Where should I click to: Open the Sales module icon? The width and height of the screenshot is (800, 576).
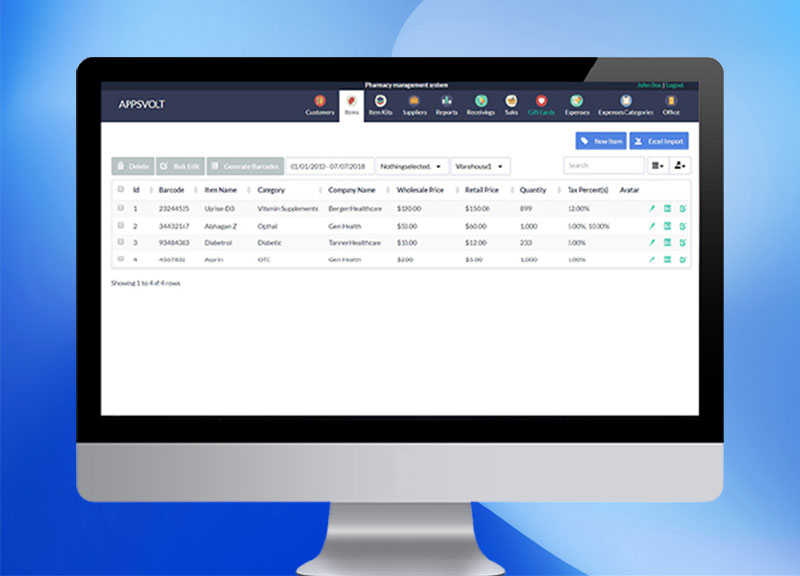point(511,103)
